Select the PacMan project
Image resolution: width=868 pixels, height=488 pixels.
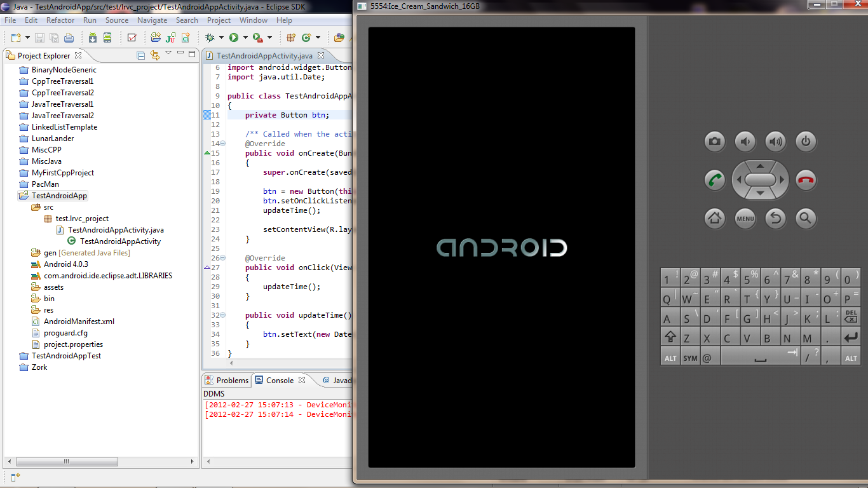click(x=39, y=184)
